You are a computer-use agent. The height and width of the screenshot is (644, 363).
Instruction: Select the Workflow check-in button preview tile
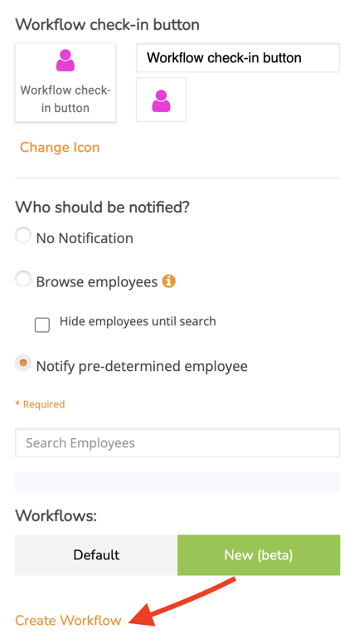(65, 82)
